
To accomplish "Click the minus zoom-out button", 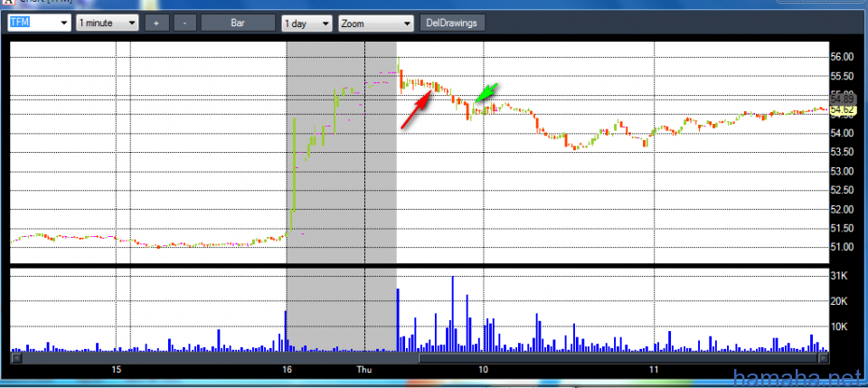I will pyautogui.click(x=184, y=24).
